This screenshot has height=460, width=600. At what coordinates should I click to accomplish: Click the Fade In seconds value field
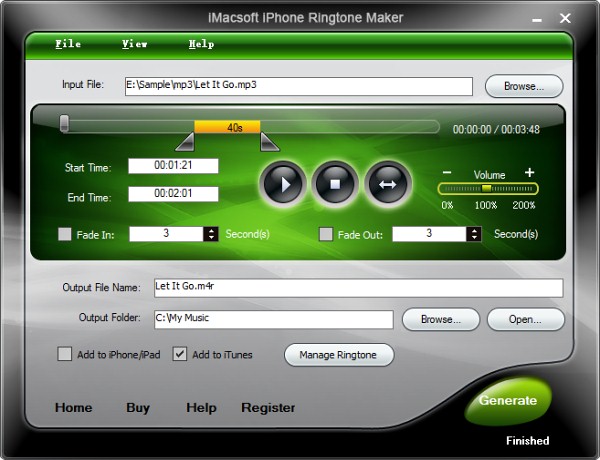point(166,234)
